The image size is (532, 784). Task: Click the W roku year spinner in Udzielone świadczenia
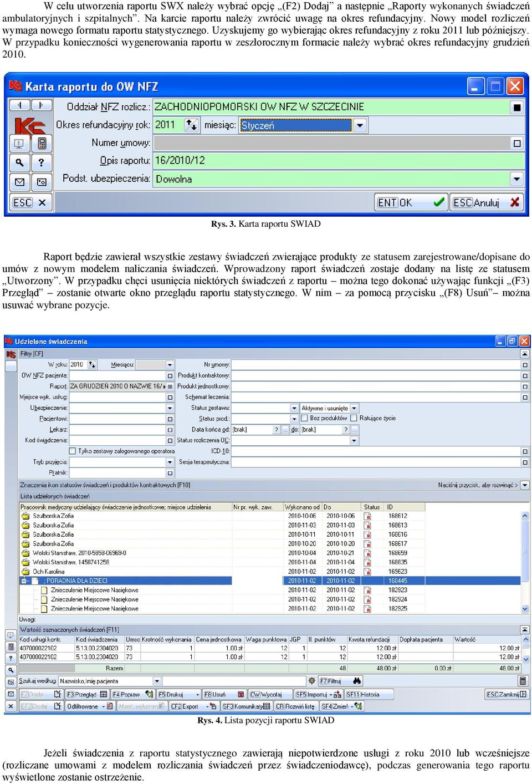(92, 365)
